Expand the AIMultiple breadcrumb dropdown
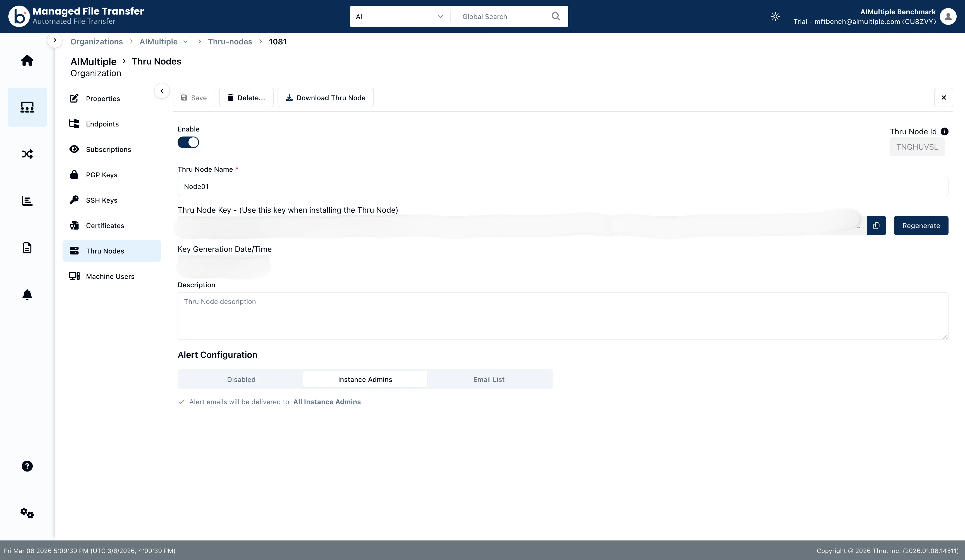 tap(185, 42)
